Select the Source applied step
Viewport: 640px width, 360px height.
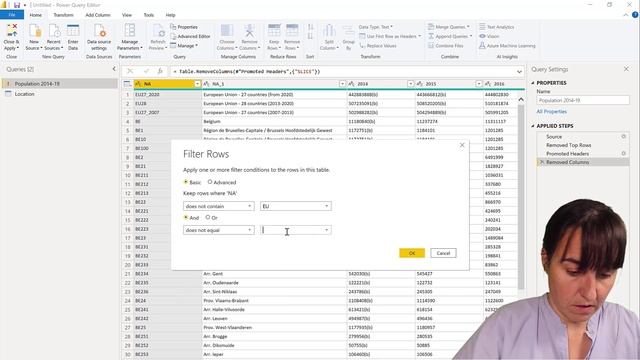[554, 137]
